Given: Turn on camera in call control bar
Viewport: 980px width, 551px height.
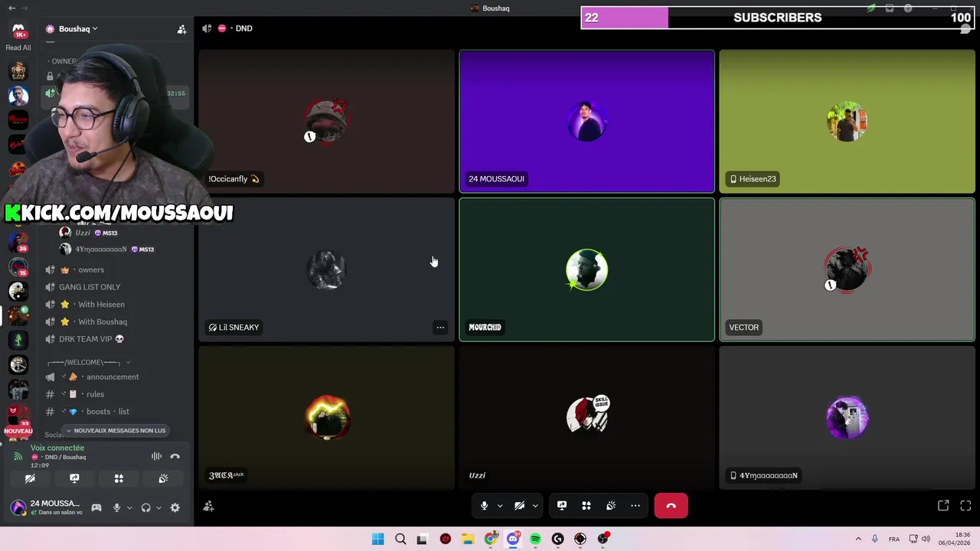Looking at the screenshot, I should 519,506.
